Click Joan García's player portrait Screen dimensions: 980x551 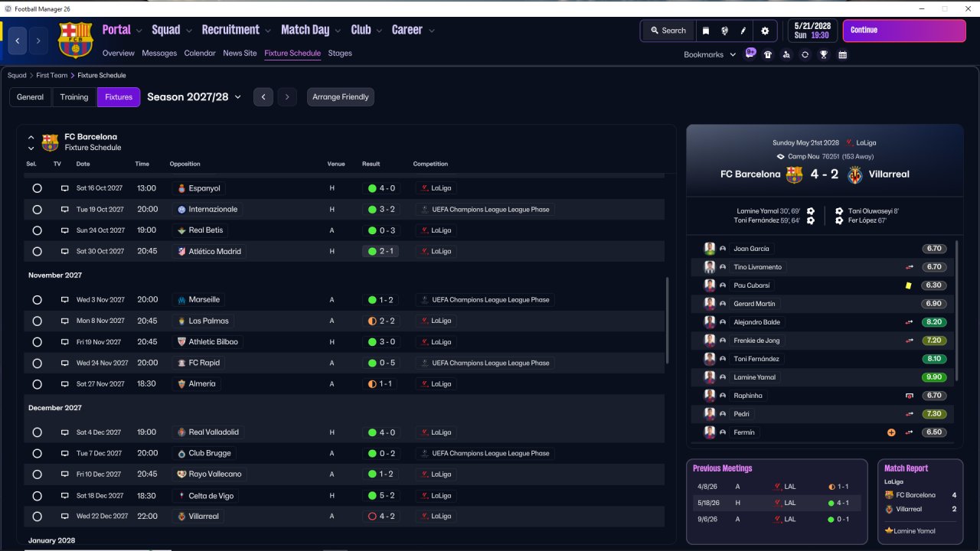click(x=710, y=249)
